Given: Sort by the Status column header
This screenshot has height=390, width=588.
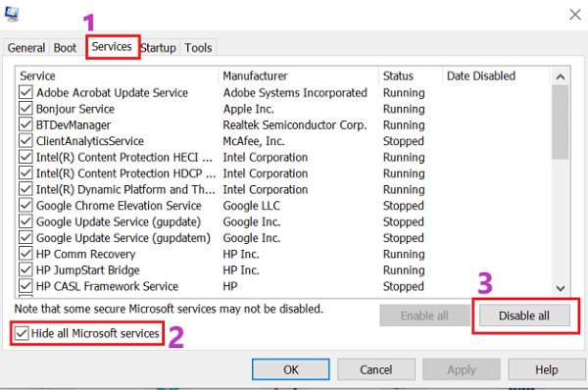Looking at the screenshot, I should (x=411, y=75).
